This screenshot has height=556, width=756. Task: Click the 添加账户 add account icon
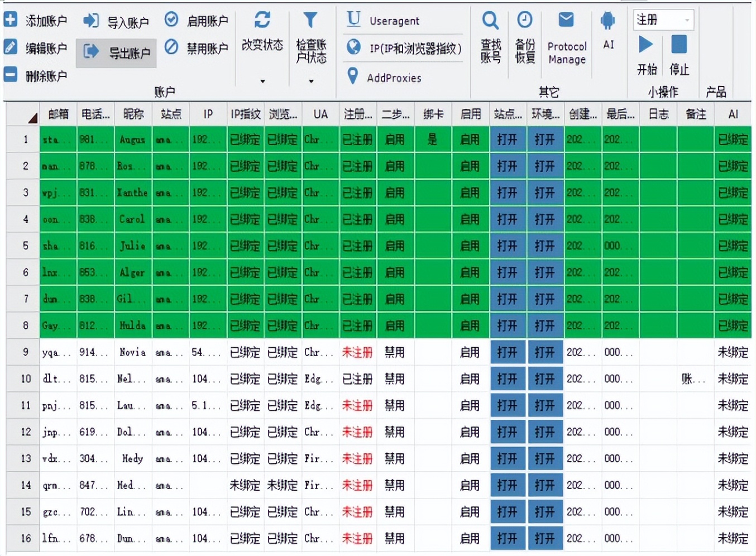point(11,20)
